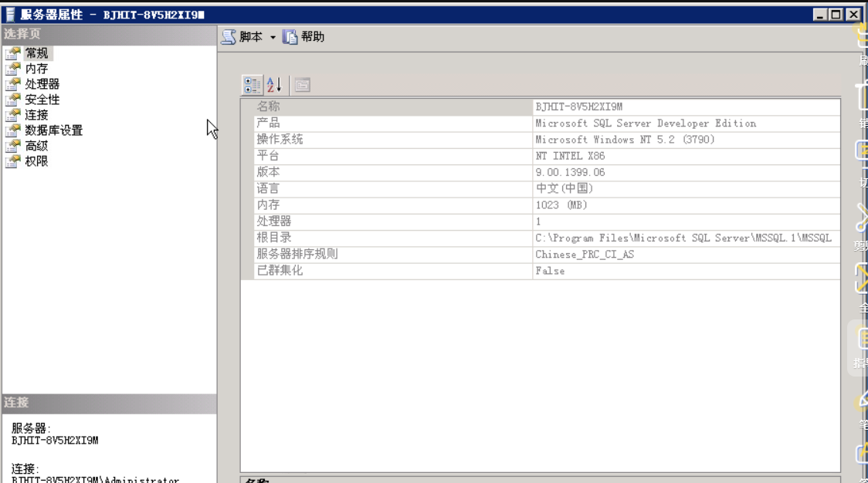Click the icon beside 连接 page
Image resolution: width=868 pixels, height=483 pixels.
12,115
